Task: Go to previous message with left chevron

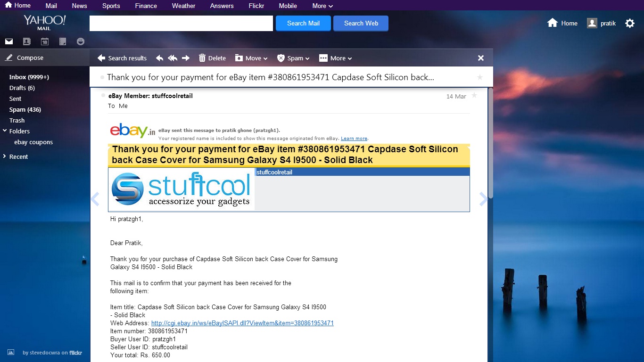Action: pyautogui.click(x=95, y=199)
